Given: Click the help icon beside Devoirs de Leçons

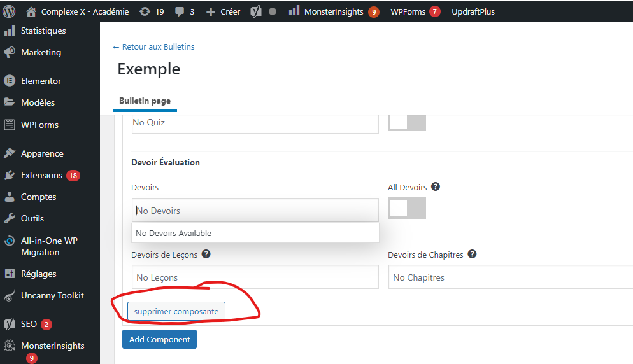Looking at the screenshot, I should pos(206,255).
